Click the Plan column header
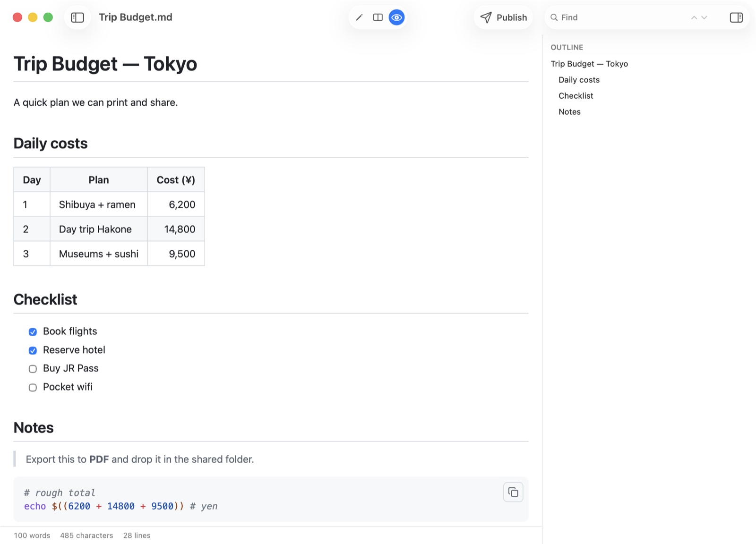Screen dimensions: 756x544 click(x=99, y=180)
